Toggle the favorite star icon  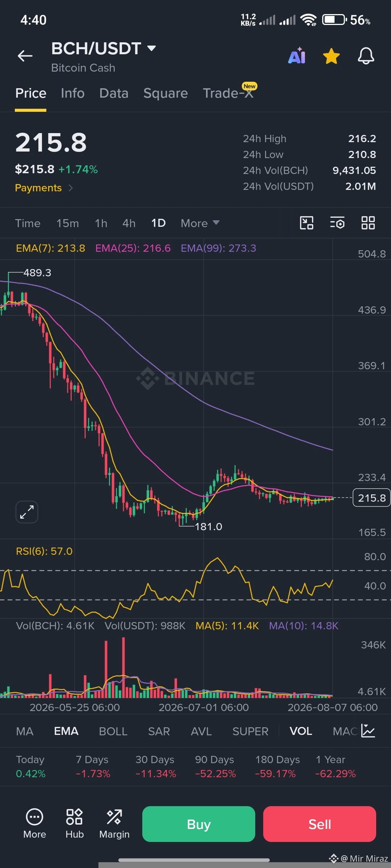331,56
